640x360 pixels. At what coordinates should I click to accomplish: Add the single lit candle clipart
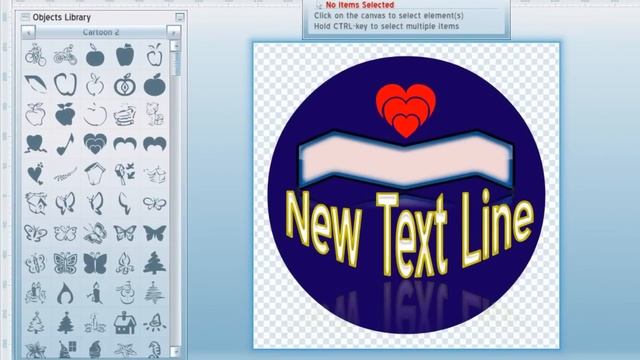95,293
